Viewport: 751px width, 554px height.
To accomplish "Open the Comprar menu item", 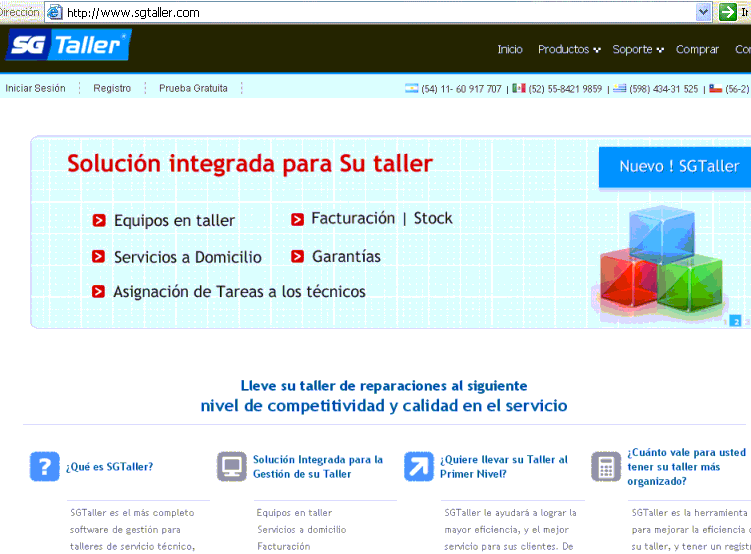I will [697, 49].
